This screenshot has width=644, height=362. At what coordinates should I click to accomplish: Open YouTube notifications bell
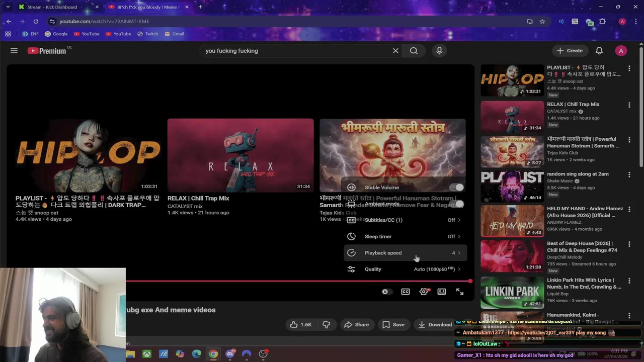click(x=599, y=51)
